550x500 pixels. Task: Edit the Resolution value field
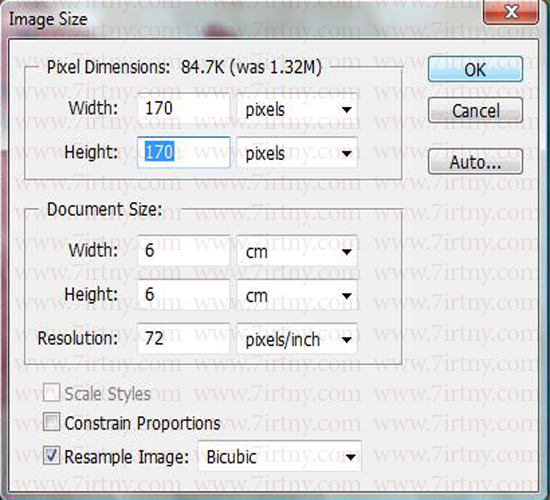click(x=184, y=339)
